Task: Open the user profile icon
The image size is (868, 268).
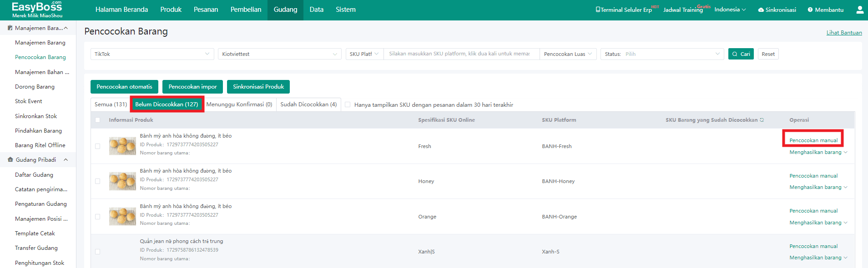Action: [x=860, y=10]
